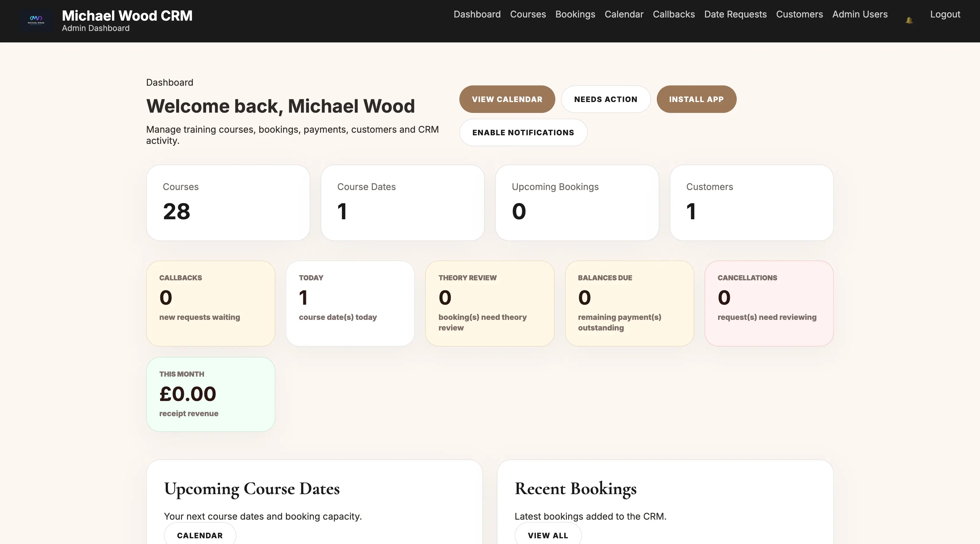Image resolution: width=980 pixels, height=544 pixels.
Task: Open the Courses stat card showing 28
Action: 228,203
